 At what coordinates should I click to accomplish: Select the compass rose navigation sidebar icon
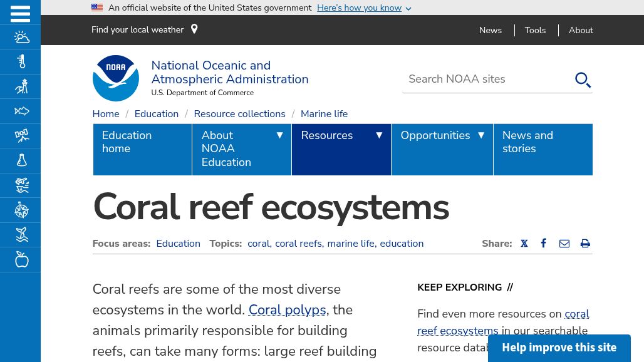click(21, 210)
